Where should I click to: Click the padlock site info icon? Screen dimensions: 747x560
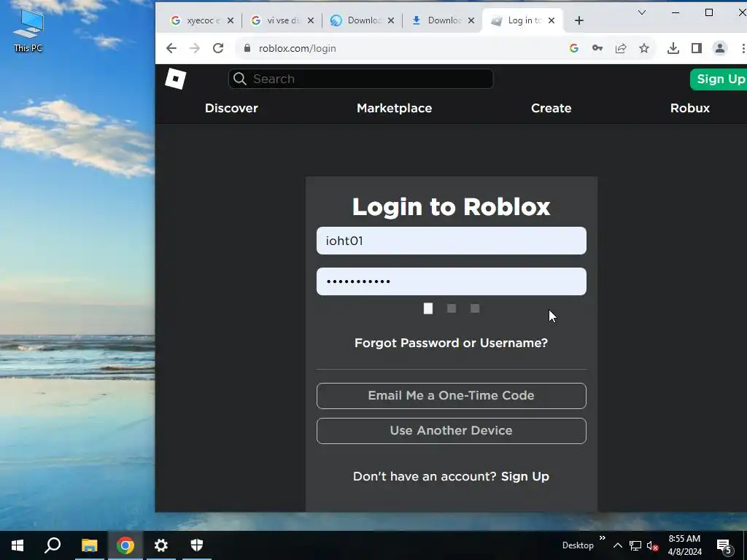click(x=247, y=48)
